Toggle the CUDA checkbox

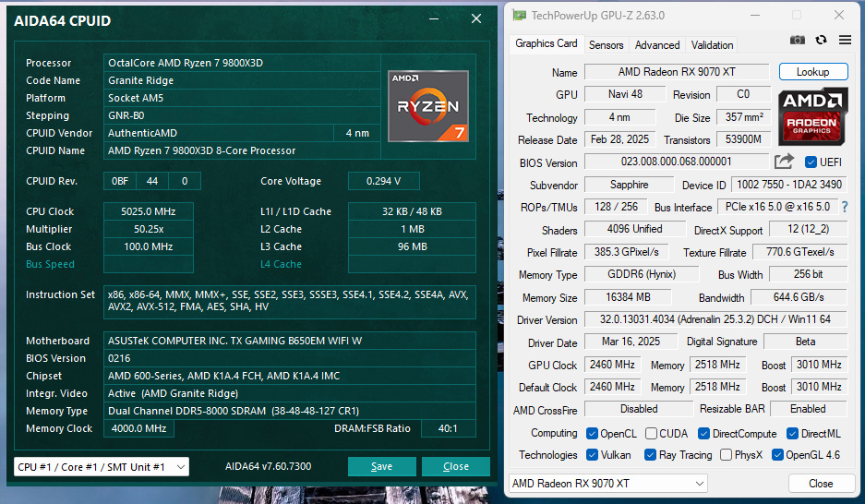click(651, 434)
